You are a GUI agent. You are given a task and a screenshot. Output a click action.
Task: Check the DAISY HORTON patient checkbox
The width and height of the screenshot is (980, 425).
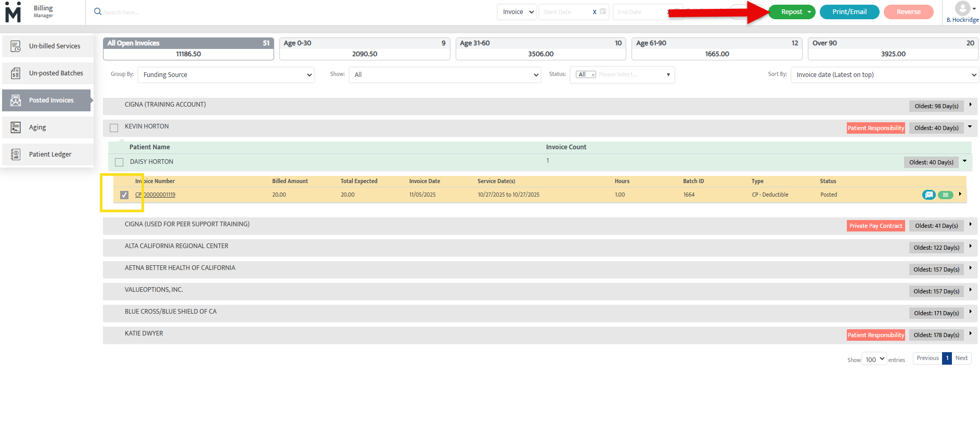coord(119,162)
